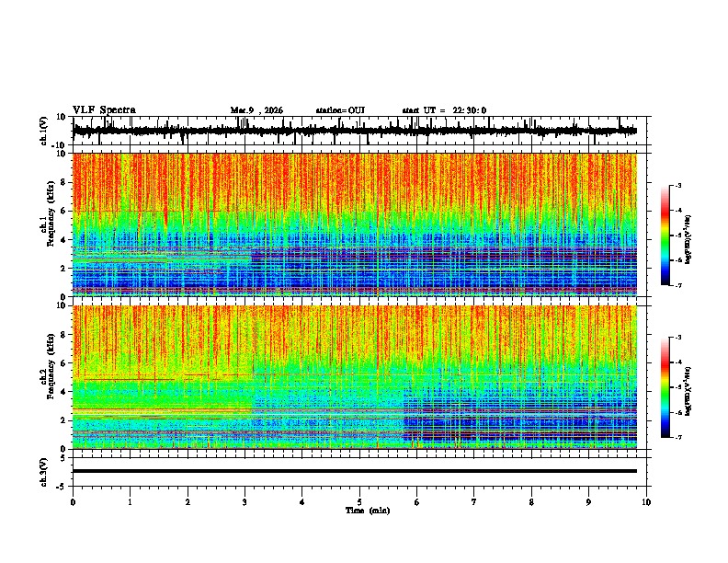Click the "10" tick on the Time axis
The image size is (728, 563).
point(646,502)
